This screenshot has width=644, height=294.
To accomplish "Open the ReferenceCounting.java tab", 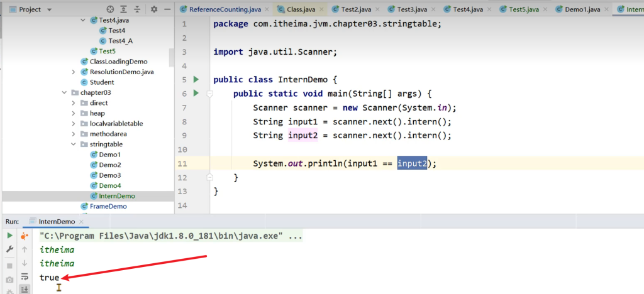I will [x=225, y=9].
